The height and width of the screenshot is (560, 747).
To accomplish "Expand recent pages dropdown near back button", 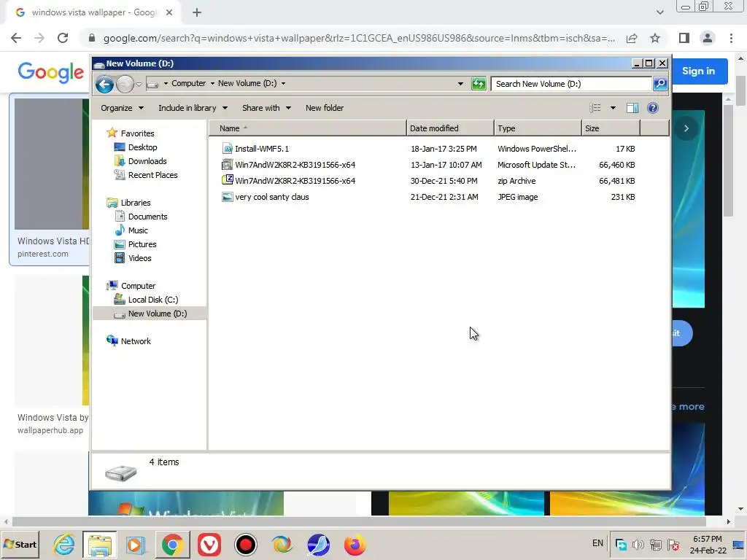I will (139, 85).
